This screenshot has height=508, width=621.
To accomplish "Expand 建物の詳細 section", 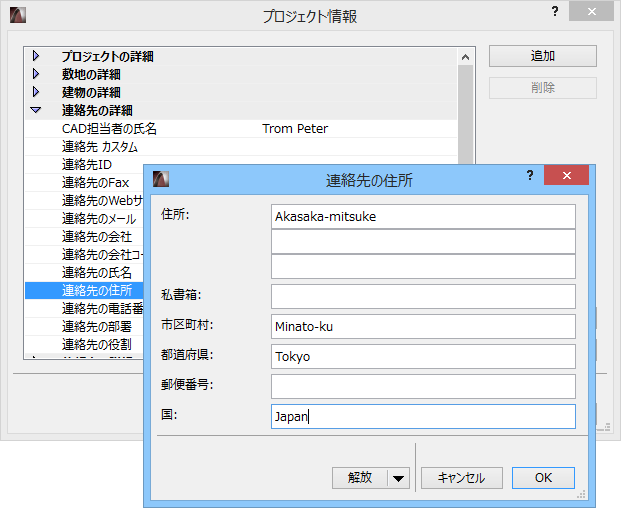I will point(36,92).
